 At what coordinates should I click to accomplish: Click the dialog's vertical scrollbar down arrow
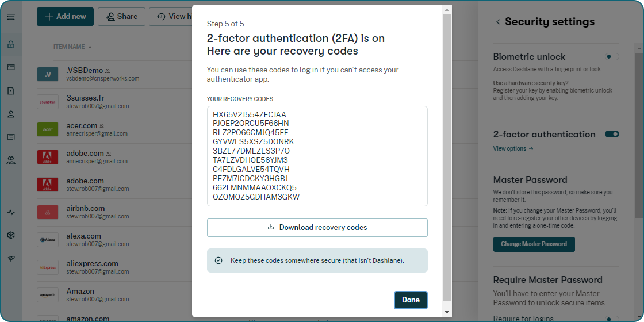click(447, 312)
